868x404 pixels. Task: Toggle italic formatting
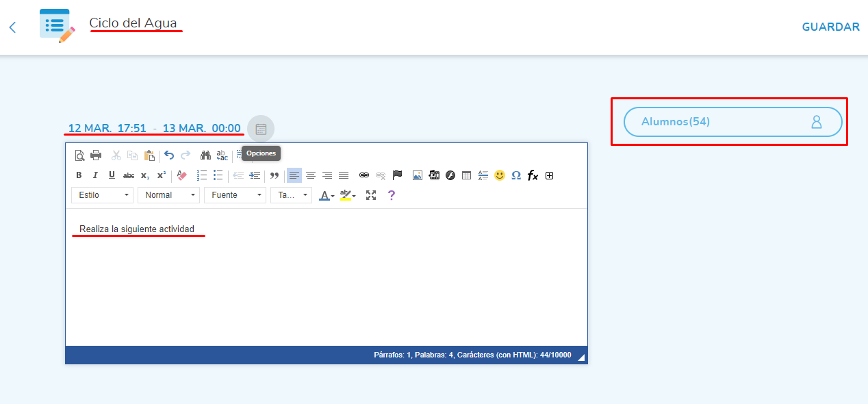(x=95, y=175)
